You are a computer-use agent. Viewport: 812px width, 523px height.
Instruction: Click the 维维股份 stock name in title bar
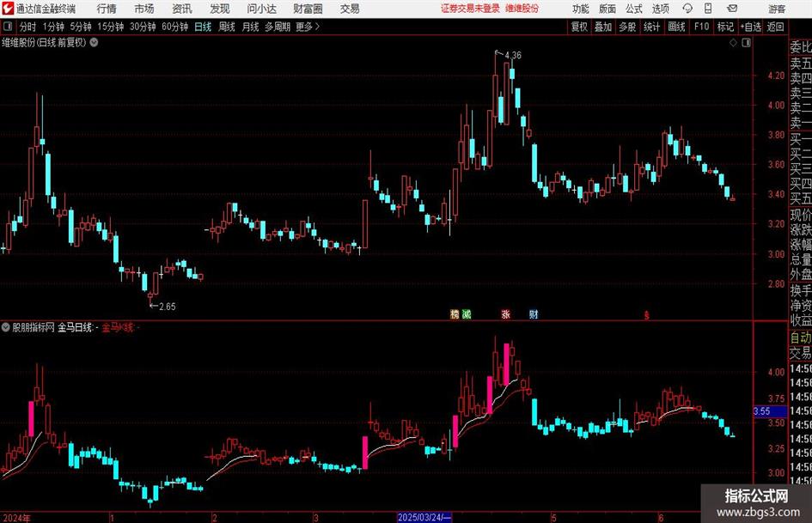click(522, 9)
